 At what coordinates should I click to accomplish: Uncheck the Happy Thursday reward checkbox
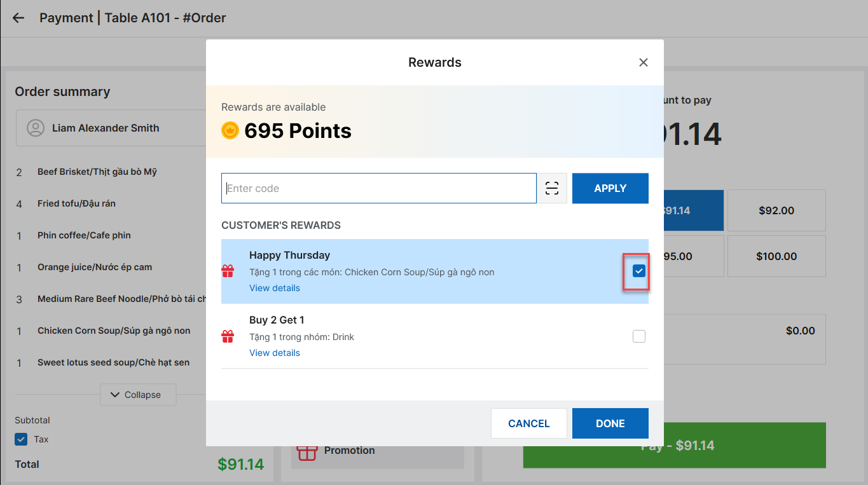pos(639,271)
